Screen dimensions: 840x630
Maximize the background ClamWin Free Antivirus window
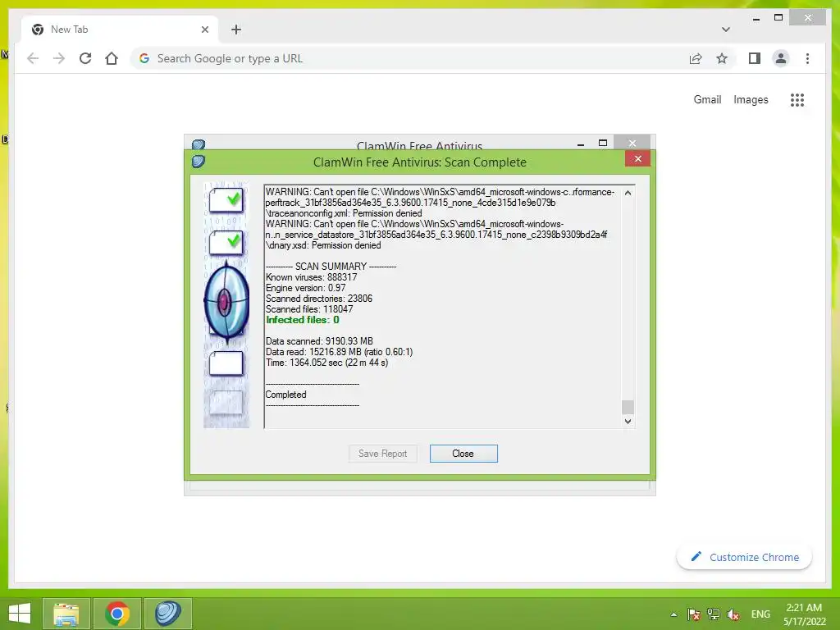(603, 143)
